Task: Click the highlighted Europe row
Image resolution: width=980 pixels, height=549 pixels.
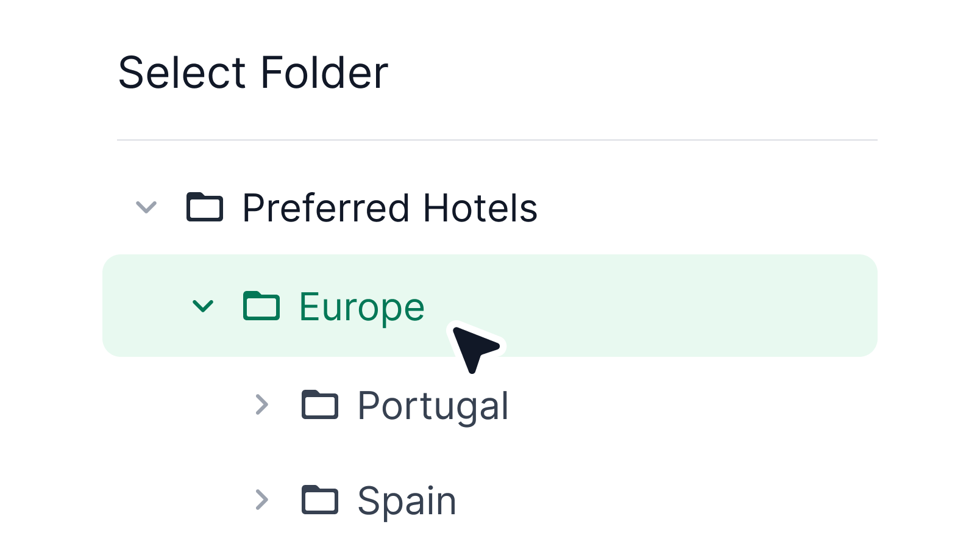Action: (x=609, y=306)
